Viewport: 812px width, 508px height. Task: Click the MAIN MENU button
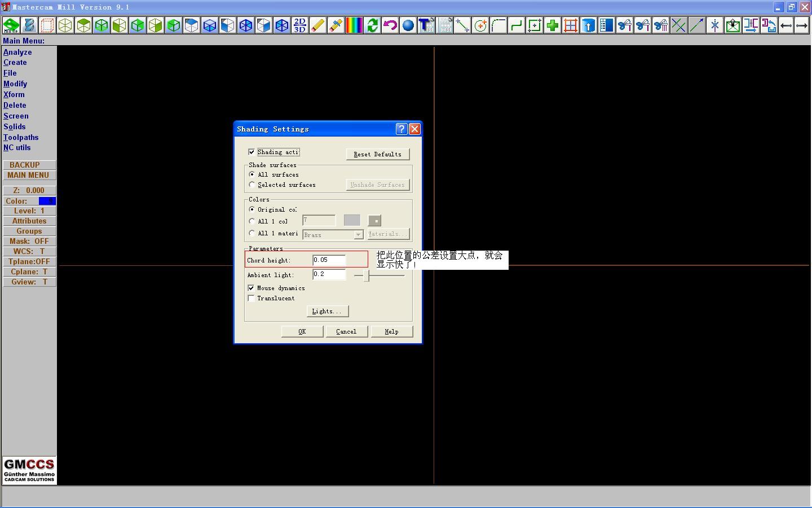point(29,175)
